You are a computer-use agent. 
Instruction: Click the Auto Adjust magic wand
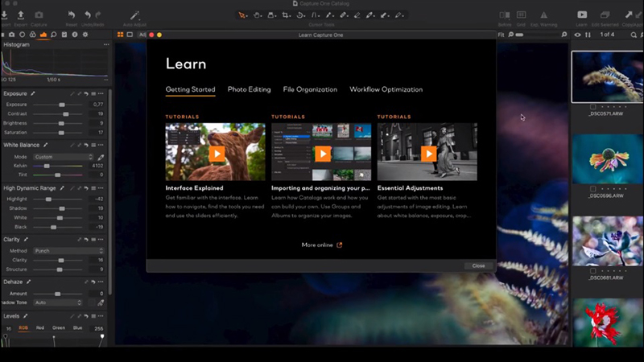pyautogui.click(x=134, y=15)
